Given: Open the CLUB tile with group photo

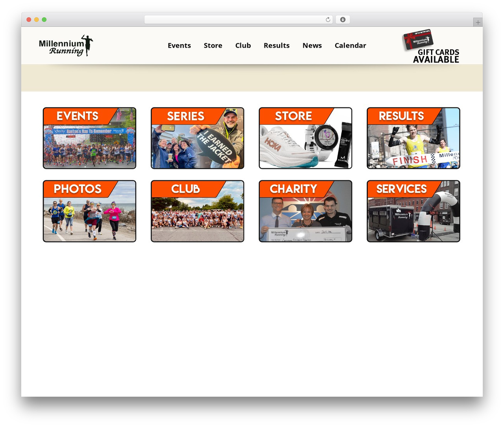Looking at the screenshot, I should click(x=197, y=211).
